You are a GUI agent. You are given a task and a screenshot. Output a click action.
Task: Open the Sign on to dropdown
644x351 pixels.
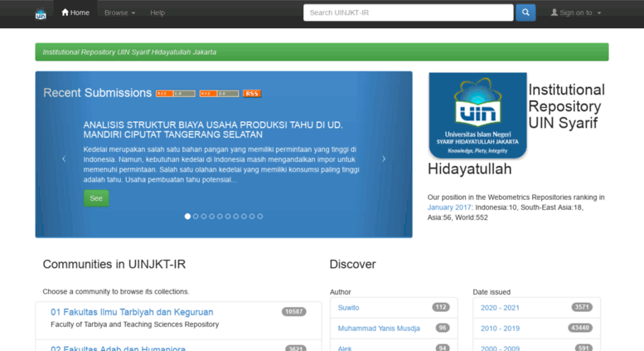(x=576, y=12)
